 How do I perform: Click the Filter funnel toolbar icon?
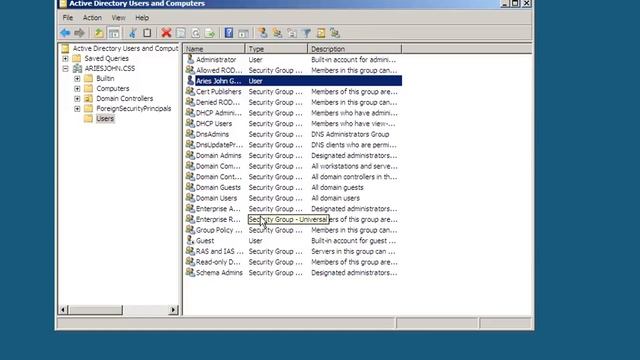point(307,33)
